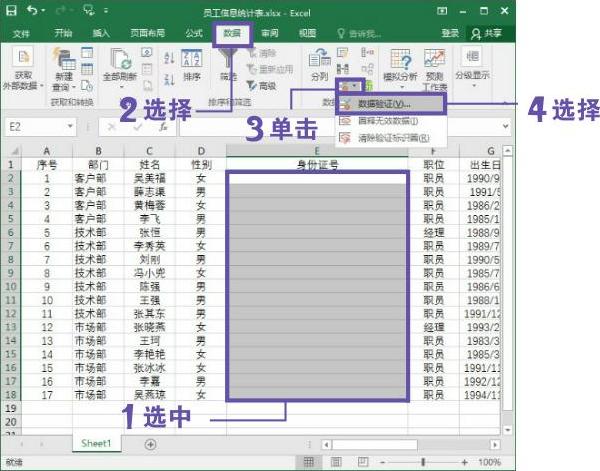600x471 pixels.
Task: Switch to normal view in status bar
Action: pos(308,462)
